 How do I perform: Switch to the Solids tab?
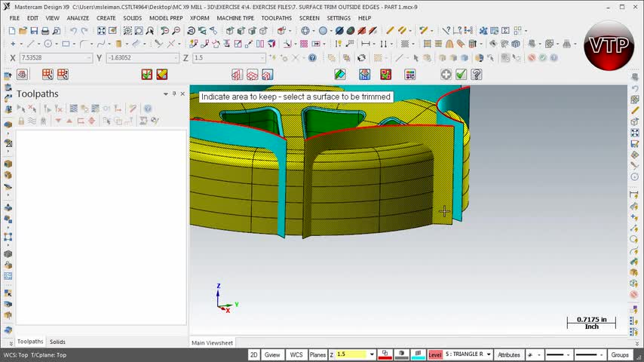(57, 342)
